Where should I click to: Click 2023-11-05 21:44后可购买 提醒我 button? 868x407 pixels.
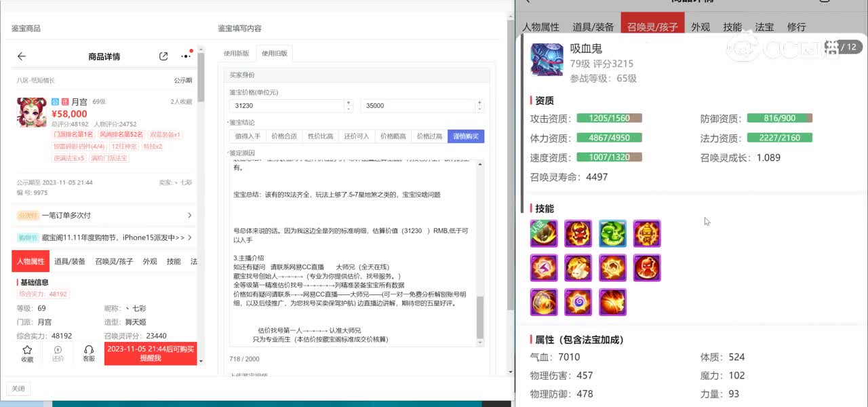[151, 353]
